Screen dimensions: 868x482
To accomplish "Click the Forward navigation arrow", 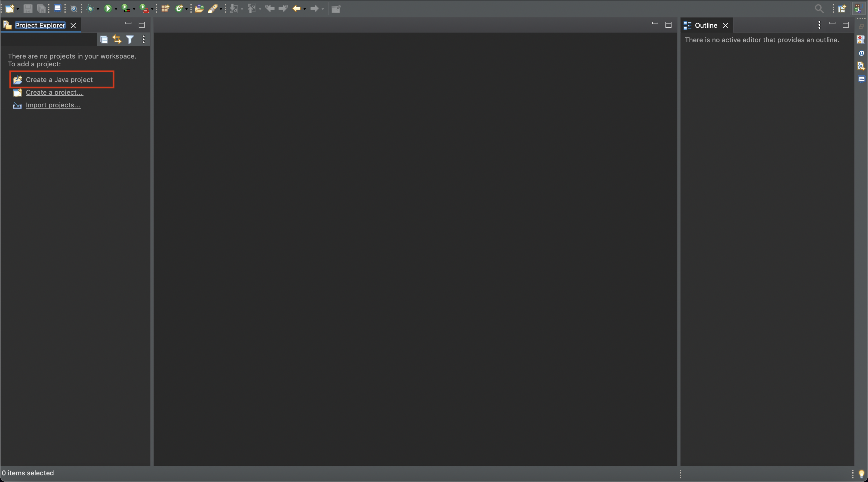I will click(314, 8).
